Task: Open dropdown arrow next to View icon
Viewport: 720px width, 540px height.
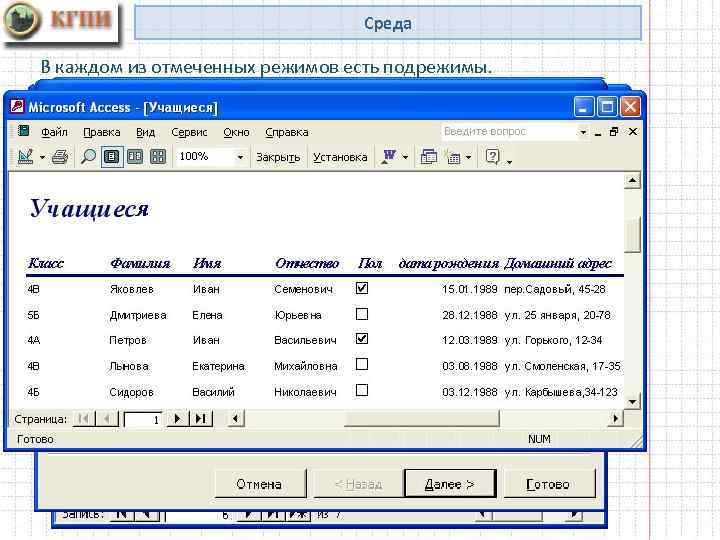Action: click(42, 158)
